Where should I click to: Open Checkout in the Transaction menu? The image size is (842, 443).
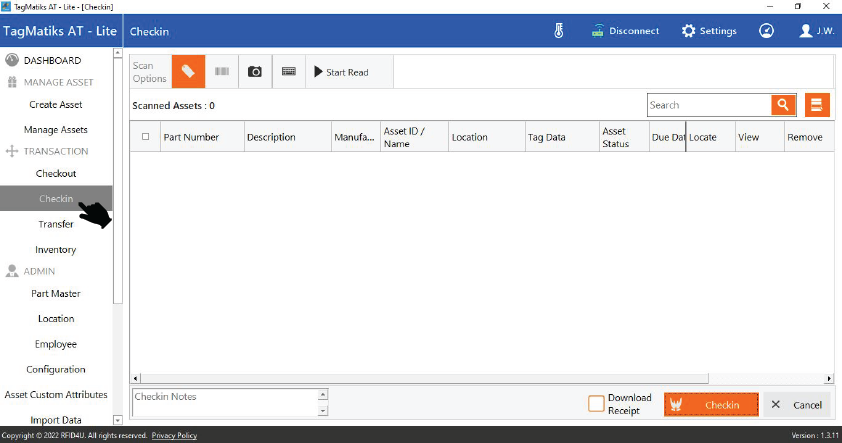[x=56, y=174]
